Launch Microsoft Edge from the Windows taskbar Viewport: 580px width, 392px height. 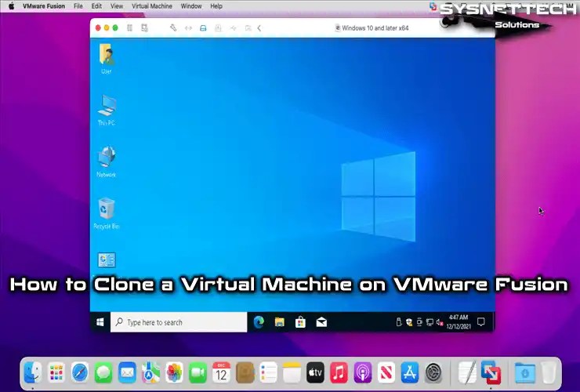coord(259,322)
